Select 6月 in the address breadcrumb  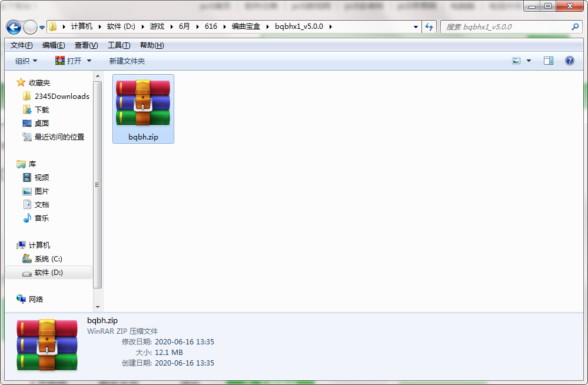[x=184, y=26]
